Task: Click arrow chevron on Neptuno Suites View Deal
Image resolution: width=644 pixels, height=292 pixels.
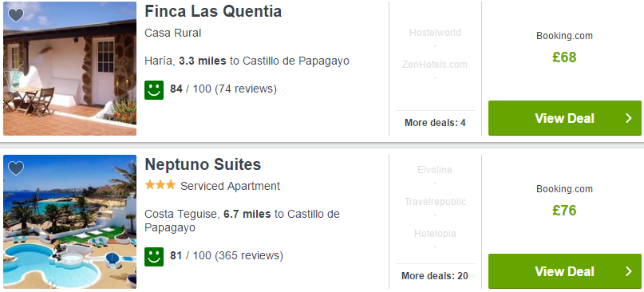Action: [x=628, y=271]
